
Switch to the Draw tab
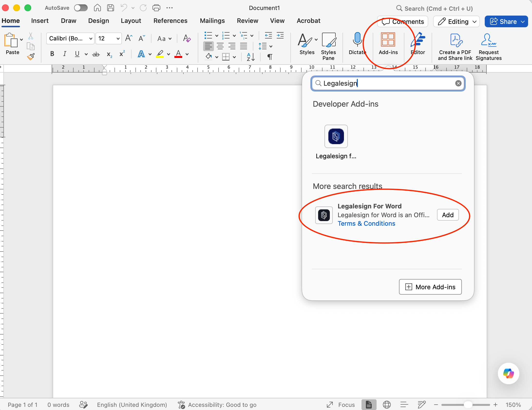tap(68, 21)
